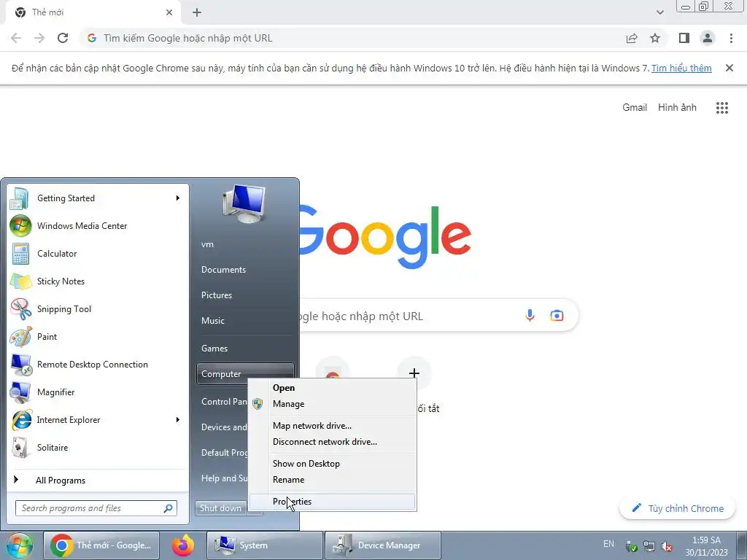Add a shortcut with the plus tile

[x=414, y=373]
